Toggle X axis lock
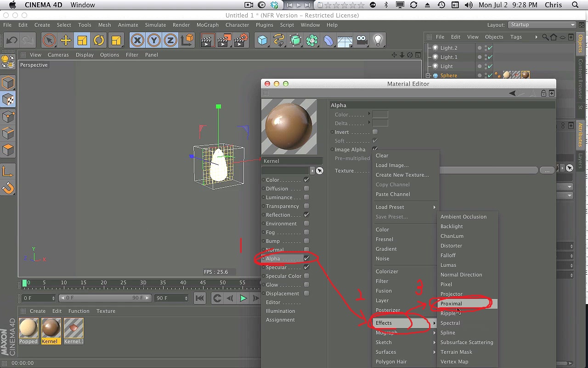The image size is (588, 368). [x=137, y=40]
